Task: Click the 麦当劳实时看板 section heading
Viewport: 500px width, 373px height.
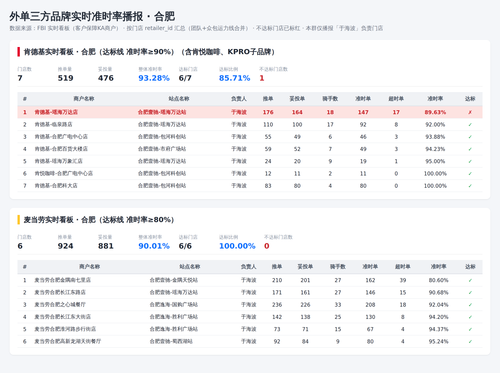Action: (99, 220)
